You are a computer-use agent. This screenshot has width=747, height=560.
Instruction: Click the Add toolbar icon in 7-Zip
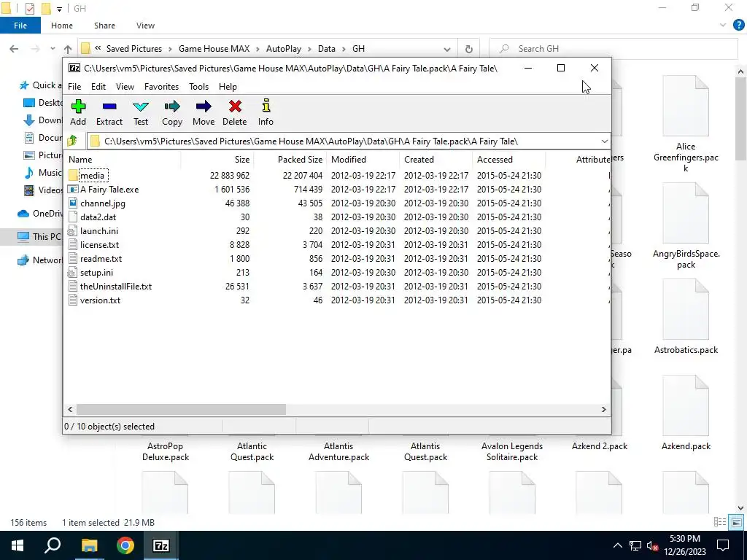coord(78,106)
